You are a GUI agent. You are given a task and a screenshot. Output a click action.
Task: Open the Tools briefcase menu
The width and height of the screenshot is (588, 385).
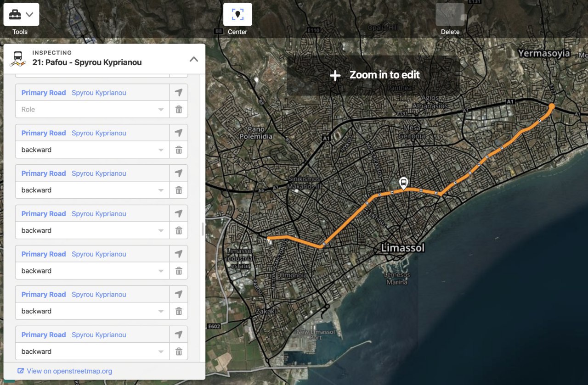point(21,14)
